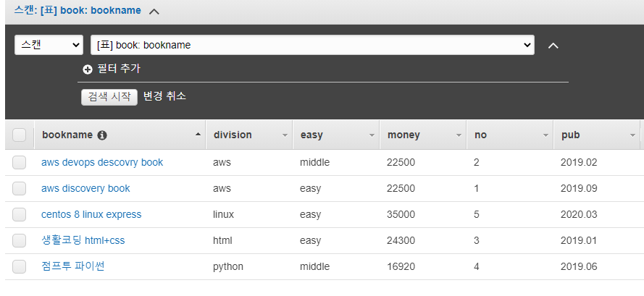Click the linux division cell
The image size is (644, 296).
(223, 215)
